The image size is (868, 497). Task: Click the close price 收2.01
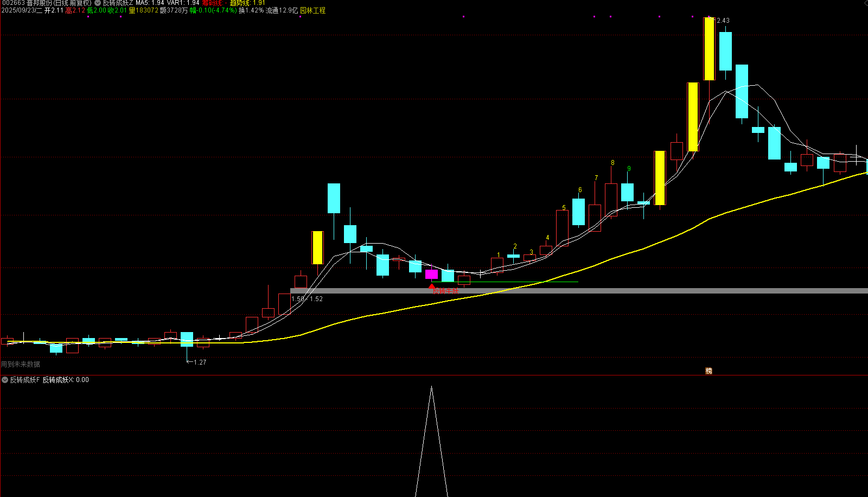[x=117, y=10]
